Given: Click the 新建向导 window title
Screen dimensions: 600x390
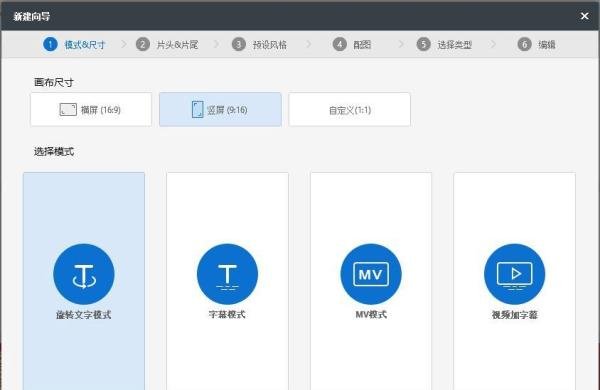Looking at the screenshot, I should click(x=32, y=16).
